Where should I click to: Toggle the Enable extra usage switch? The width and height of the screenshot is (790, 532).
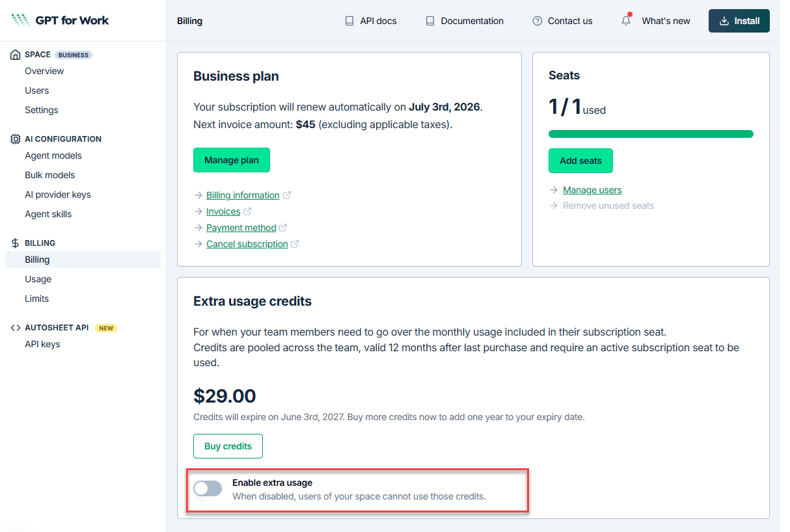coord(208,488)
